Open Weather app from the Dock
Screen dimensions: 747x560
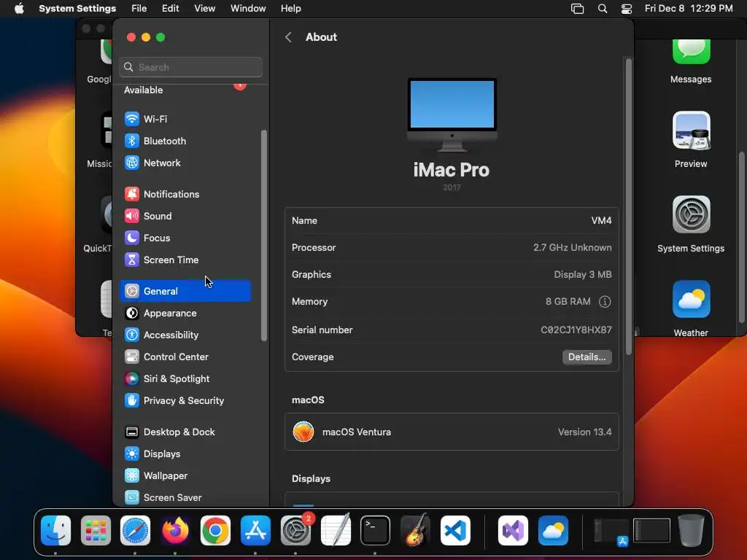point(553,530)
